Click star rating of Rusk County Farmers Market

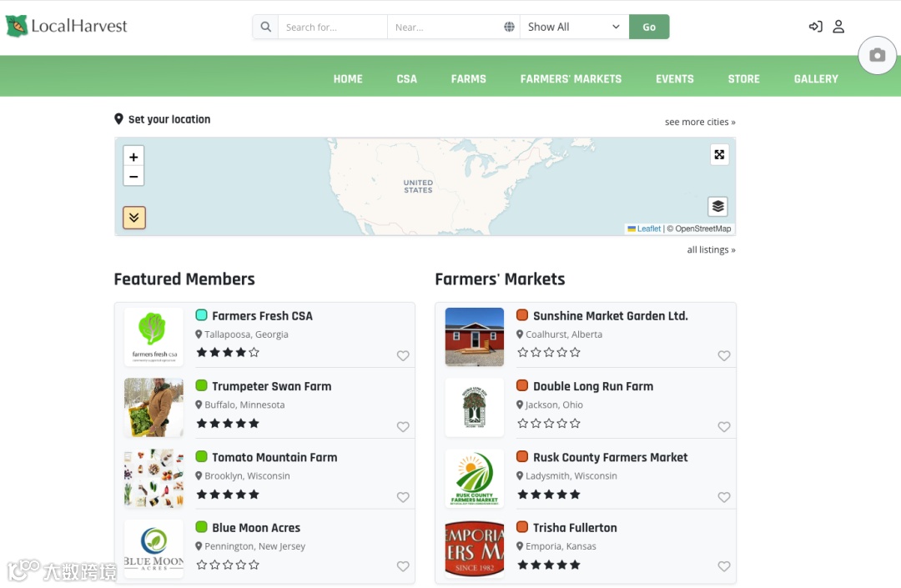click(549, 495)
